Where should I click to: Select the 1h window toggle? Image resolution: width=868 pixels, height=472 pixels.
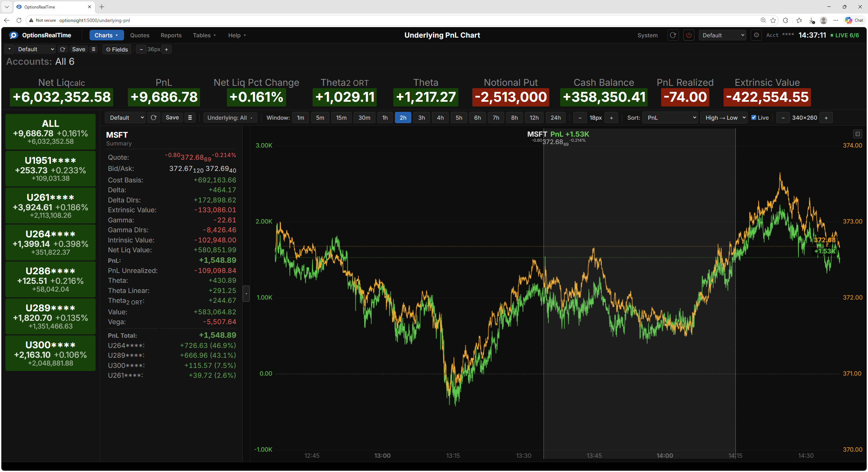coord(385,118)
